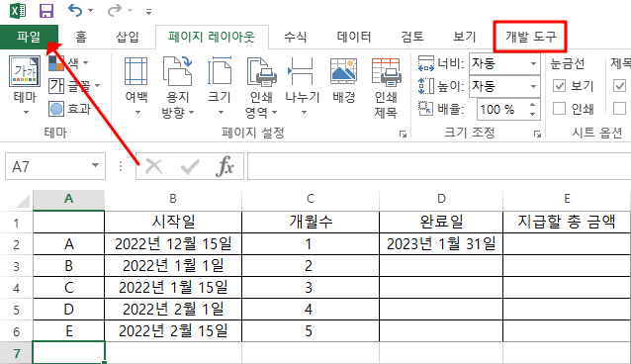
Task: Open the 크기 paper size menu
Action: pos(220,86)
